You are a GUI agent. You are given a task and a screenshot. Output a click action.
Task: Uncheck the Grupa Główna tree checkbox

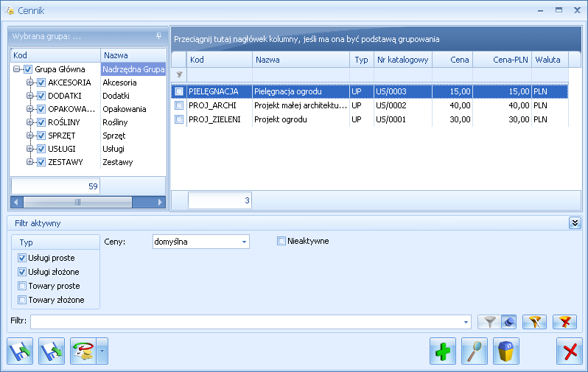click(x=28, y=69)
